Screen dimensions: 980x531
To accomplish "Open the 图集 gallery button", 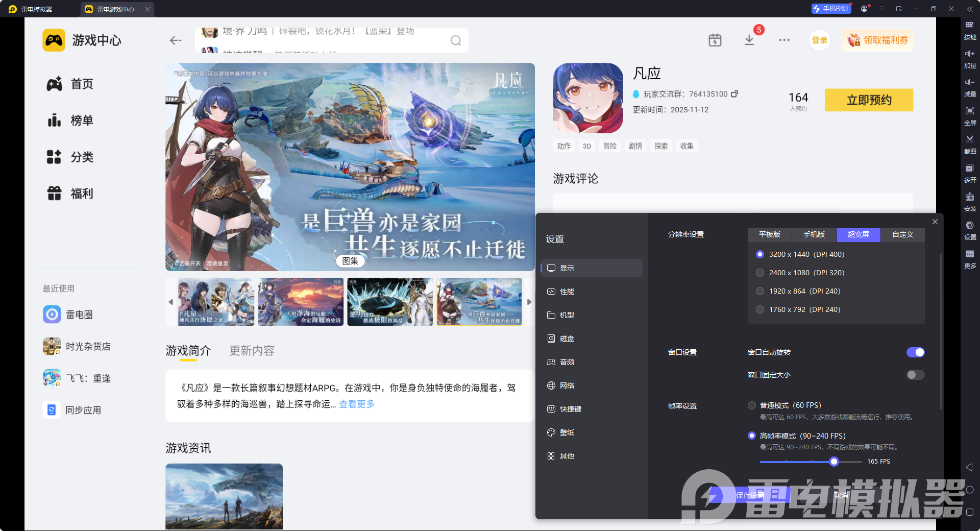I will tap(350, 261).
